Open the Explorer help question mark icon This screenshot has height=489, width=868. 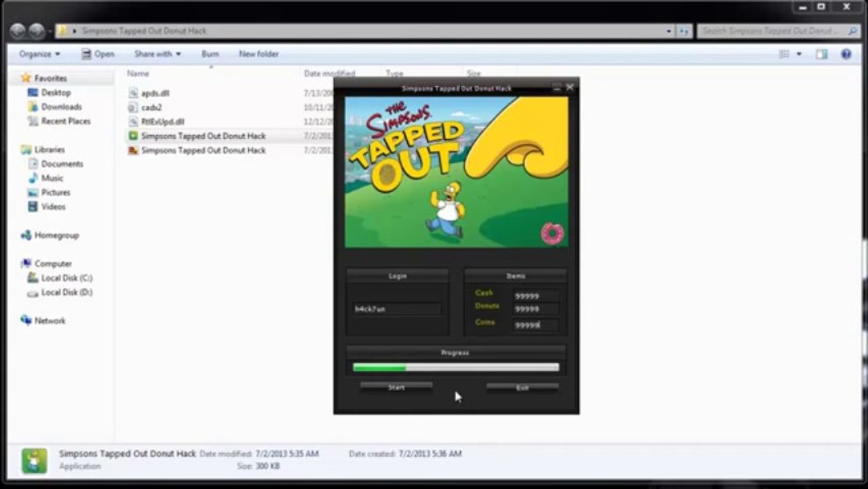(x=846, y=54)
